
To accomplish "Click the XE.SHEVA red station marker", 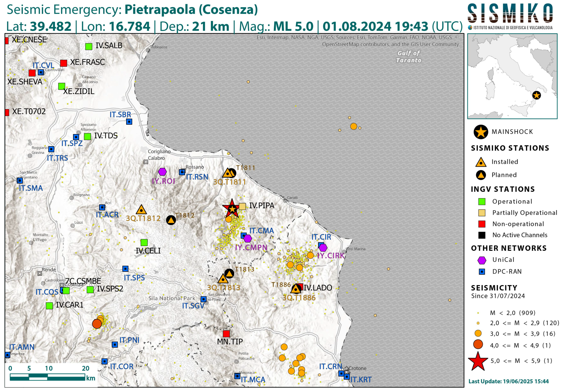I will click(x=32, y=73).
